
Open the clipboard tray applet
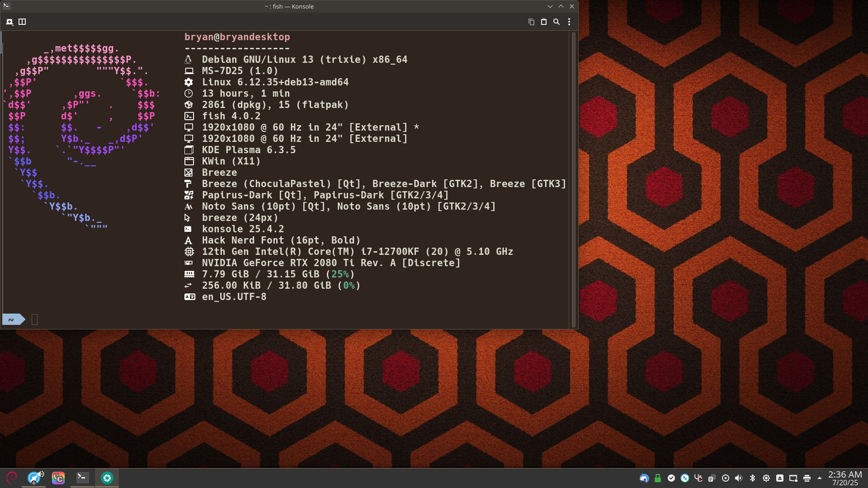(712, 478)
